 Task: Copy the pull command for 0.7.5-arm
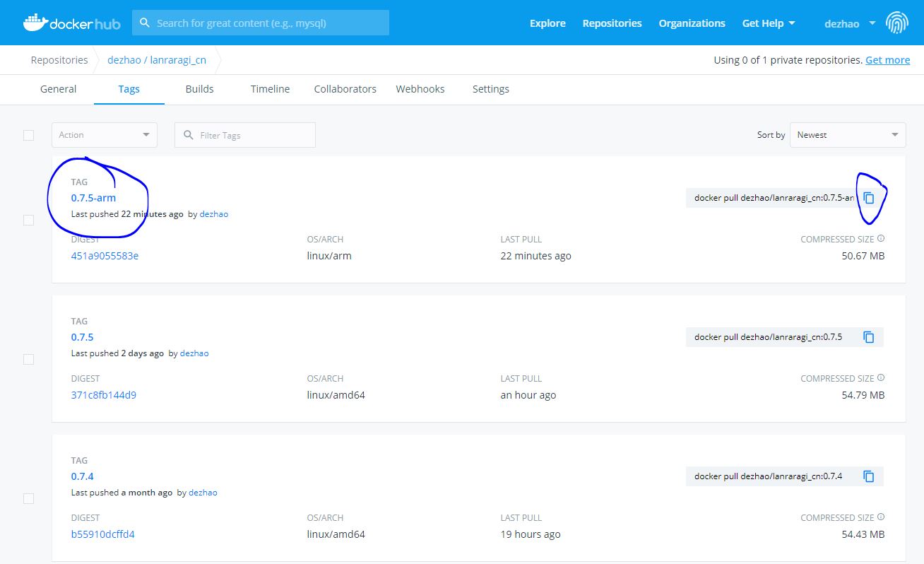[x=869, y=198]
